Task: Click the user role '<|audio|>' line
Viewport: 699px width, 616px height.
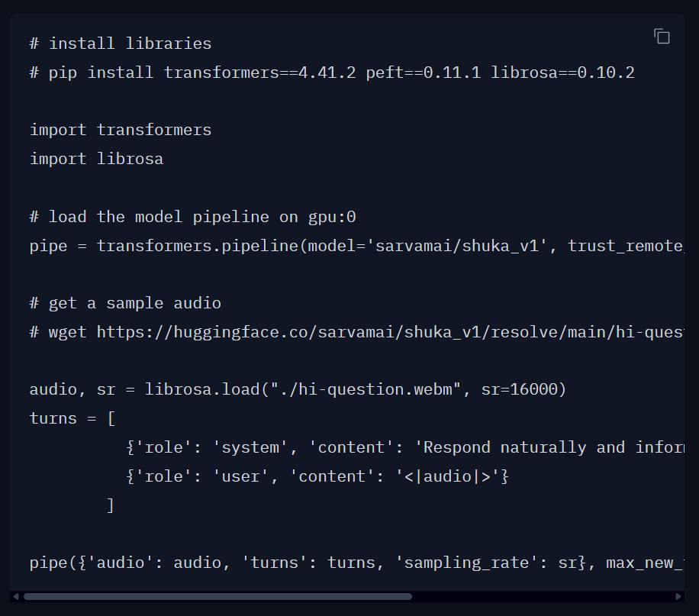Action: (x=317, y=476)
